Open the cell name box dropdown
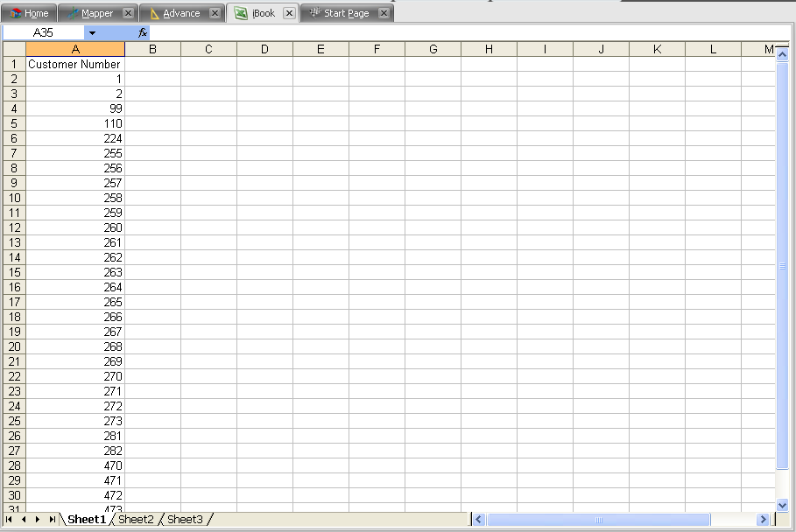 pos(92,32)
